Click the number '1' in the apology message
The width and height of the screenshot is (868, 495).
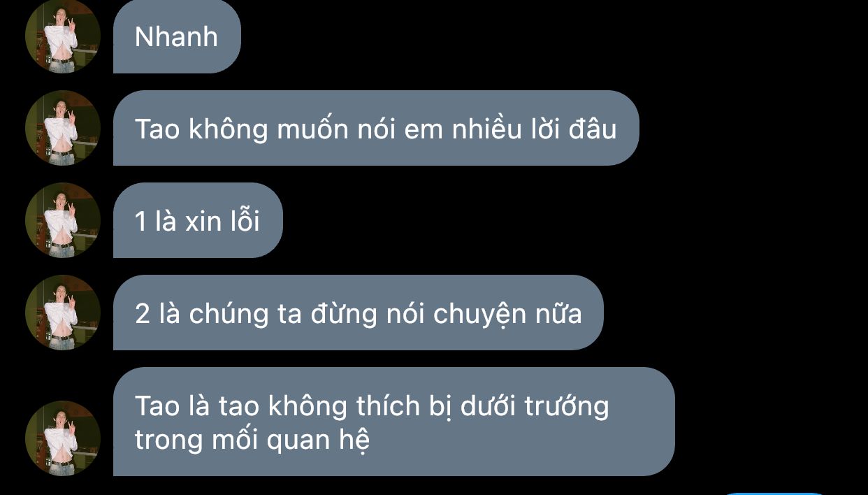click(x=140, y=222)
